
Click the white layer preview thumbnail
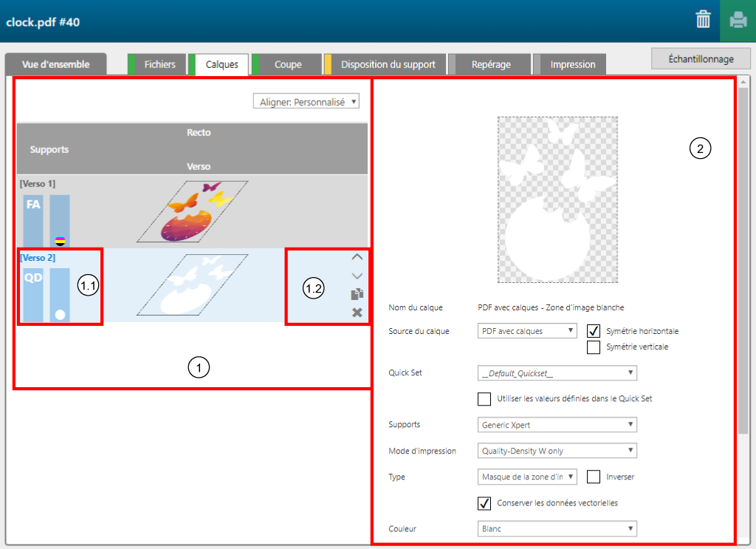coord(557,200)
